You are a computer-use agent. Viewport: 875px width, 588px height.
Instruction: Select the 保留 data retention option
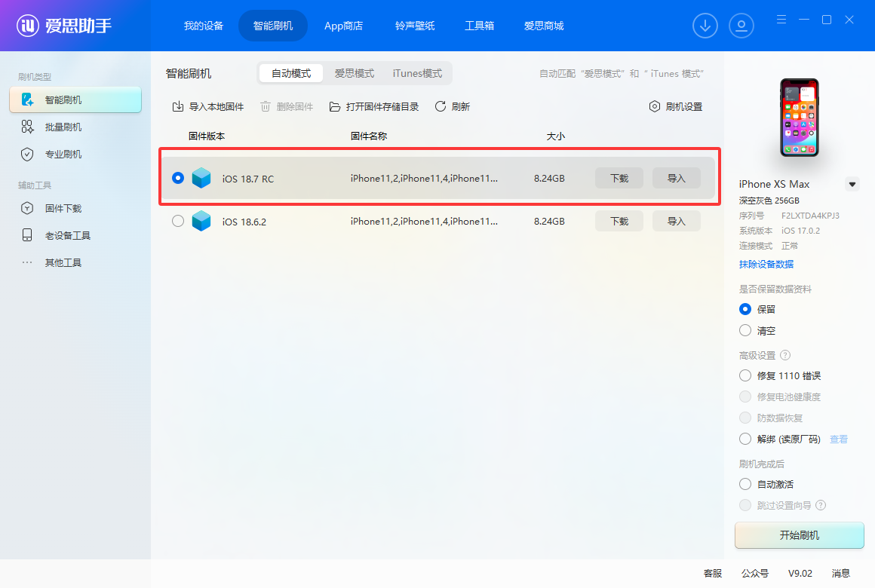745,308
